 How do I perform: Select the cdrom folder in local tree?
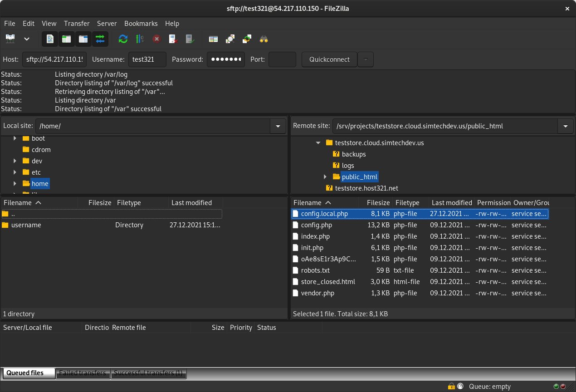point(41,150)
